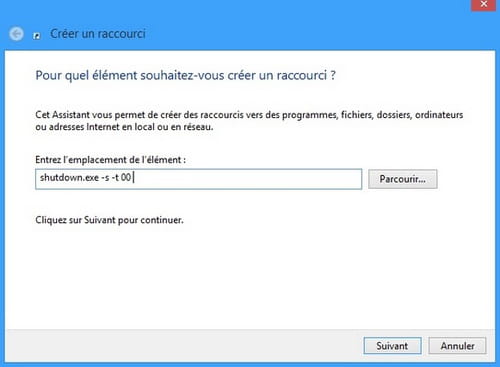500x367 pixels.
Task: Click the ou adresses Internet en local line
Action: click(x=124, y=127)
